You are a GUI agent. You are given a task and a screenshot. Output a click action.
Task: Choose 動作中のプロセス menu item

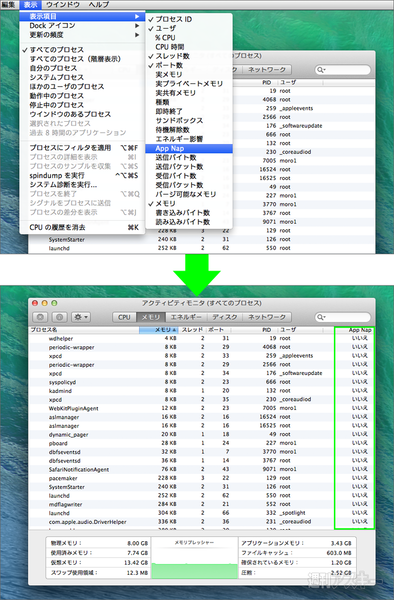point(82,96)
